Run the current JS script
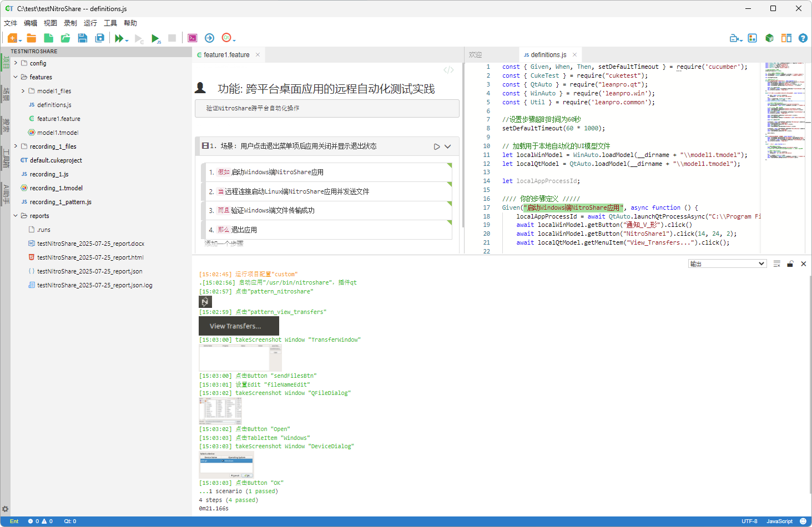812x527 pixels. (x=155, y=38)
